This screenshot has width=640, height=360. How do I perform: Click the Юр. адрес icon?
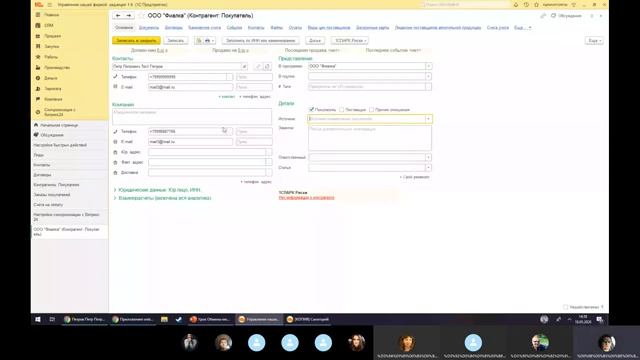point(115,152)
